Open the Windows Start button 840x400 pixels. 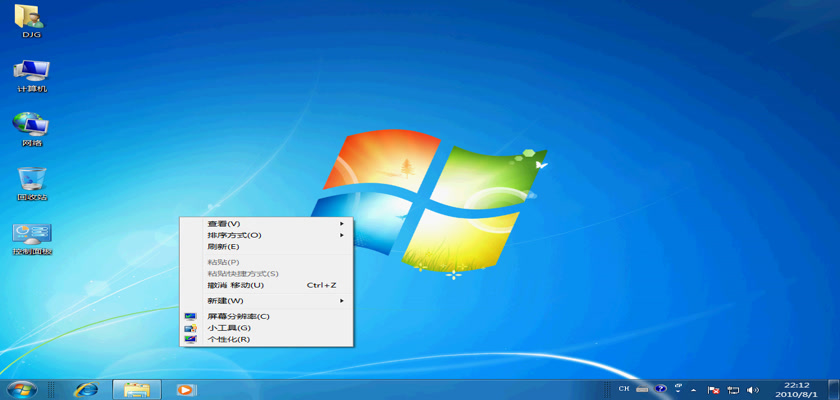[21, 389]
